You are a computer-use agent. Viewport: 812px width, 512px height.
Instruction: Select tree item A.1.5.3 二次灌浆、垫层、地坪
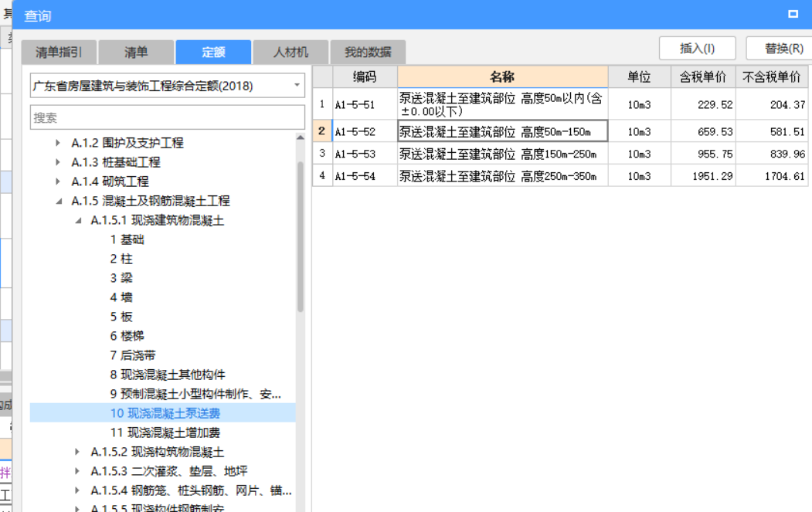point(169,471)
